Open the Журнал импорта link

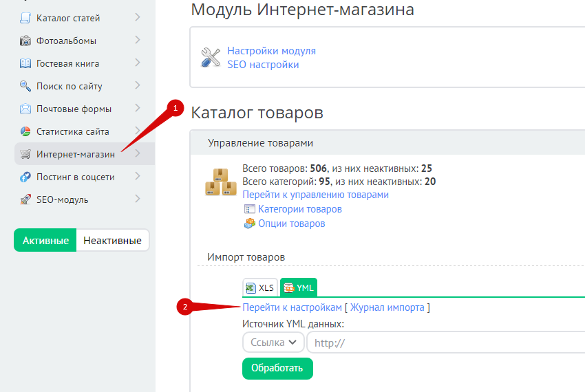pos(387,307)
